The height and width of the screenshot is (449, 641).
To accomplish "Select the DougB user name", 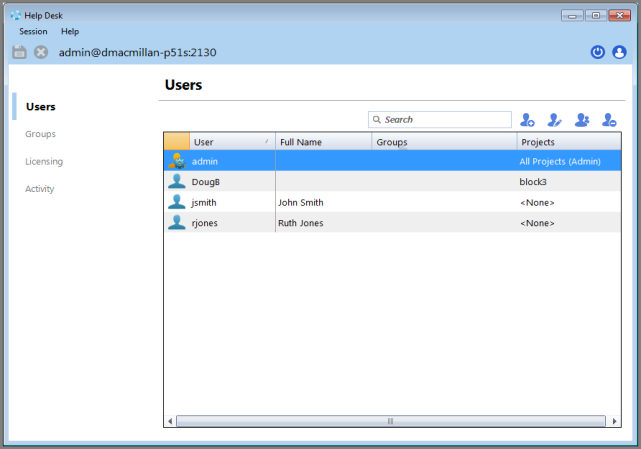I will (206, 182).
